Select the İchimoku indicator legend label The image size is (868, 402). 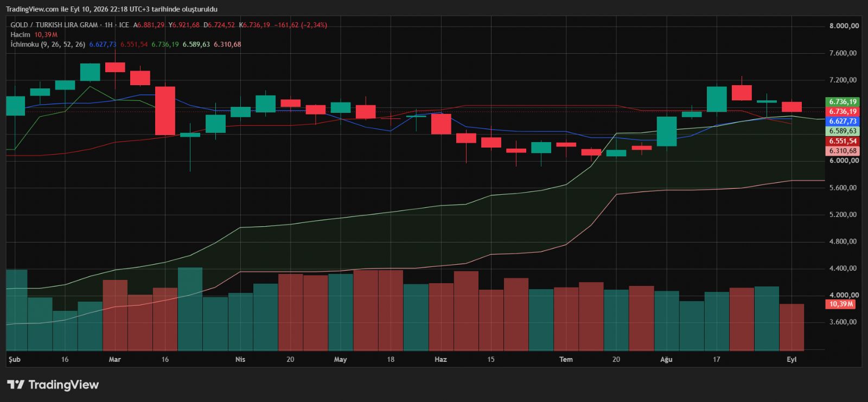coord(24,44)
